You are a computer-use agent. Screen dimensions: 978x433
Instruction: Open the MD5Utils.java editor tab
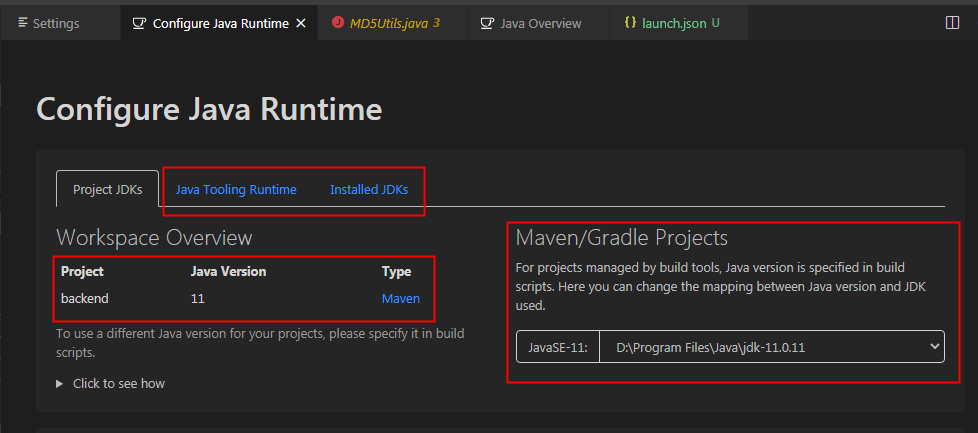click(393, 23)
